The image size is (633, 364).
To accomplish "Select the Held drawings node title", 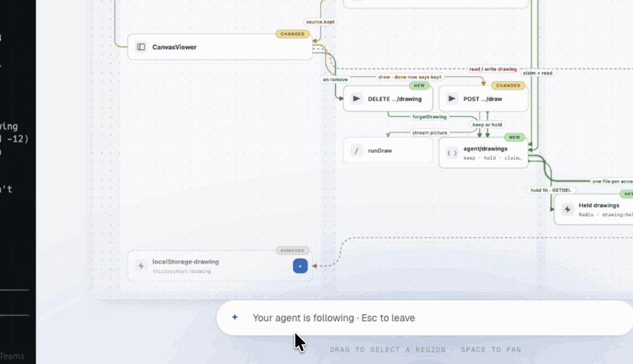I will (599, 205).
